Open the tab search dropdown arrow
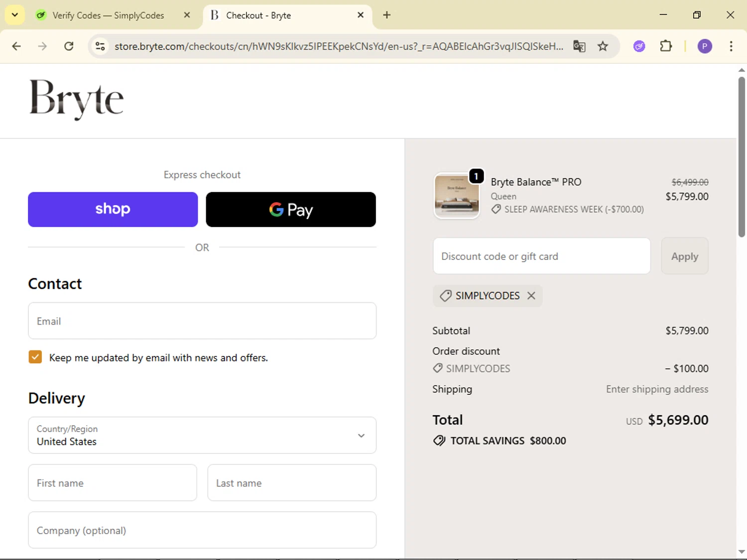Image resolution: width=747 pixels, height=560 pixels. pos(14,15)
